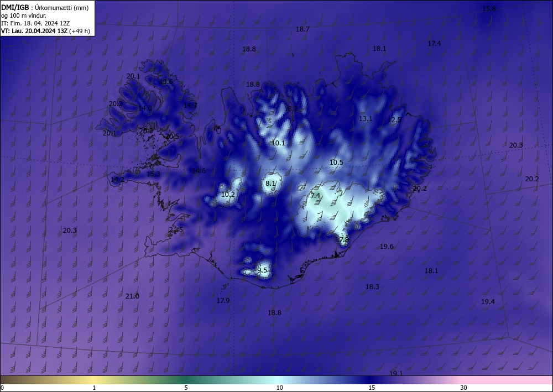The width and height of the screenshot is (553, 392).
Task: Click the value 15.3 on the map
Action: (x=153, y=174)
